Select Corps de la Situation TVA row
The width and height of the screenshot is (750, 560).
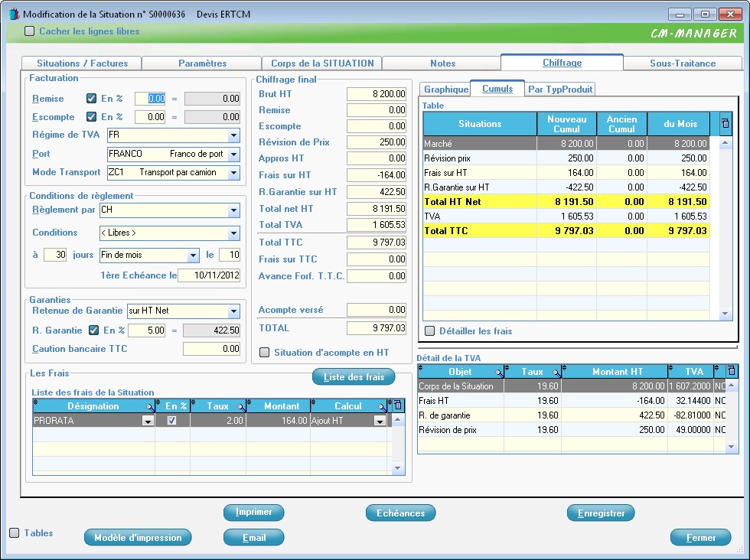point(572,386)
